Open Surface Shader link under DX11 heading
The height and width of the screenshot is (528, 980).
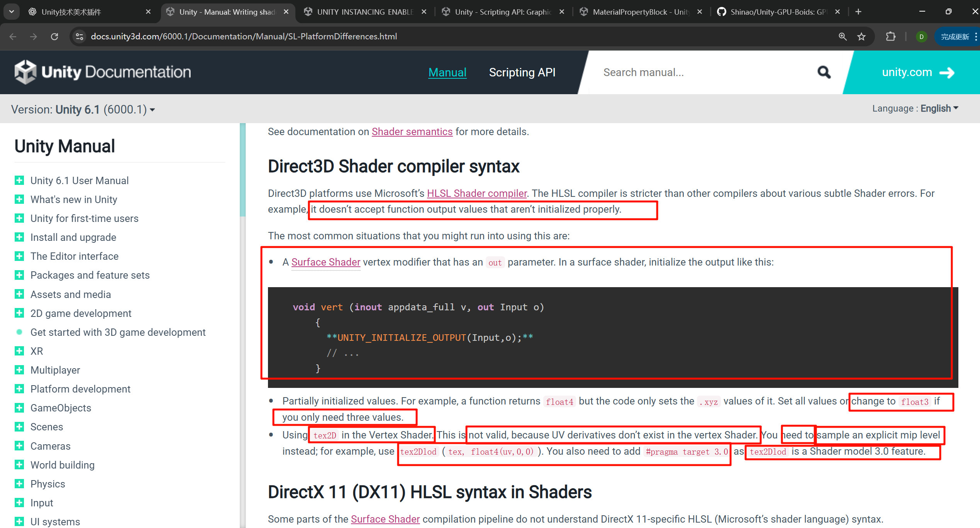[x=385, y=519]
